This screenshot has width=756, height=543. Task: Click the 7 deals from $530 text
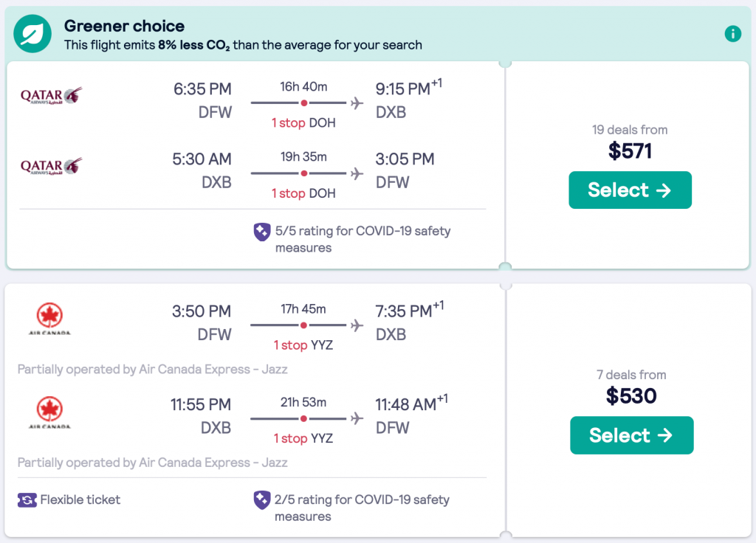631,385
